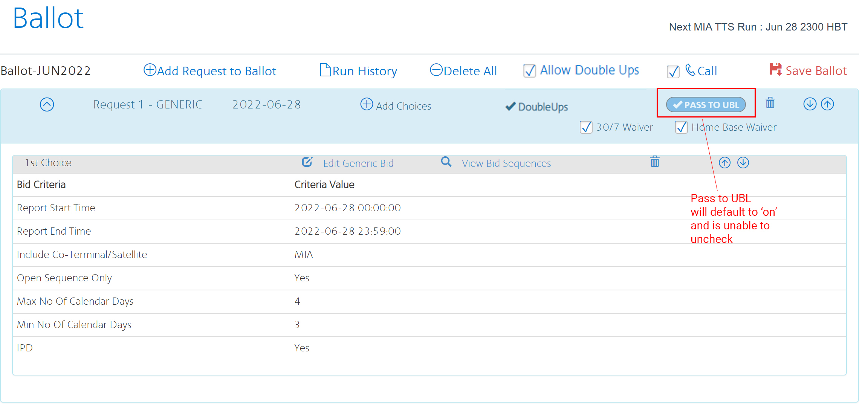Click the Allow Double Ups label
868x409 pixels.
[x=590, y=70]
